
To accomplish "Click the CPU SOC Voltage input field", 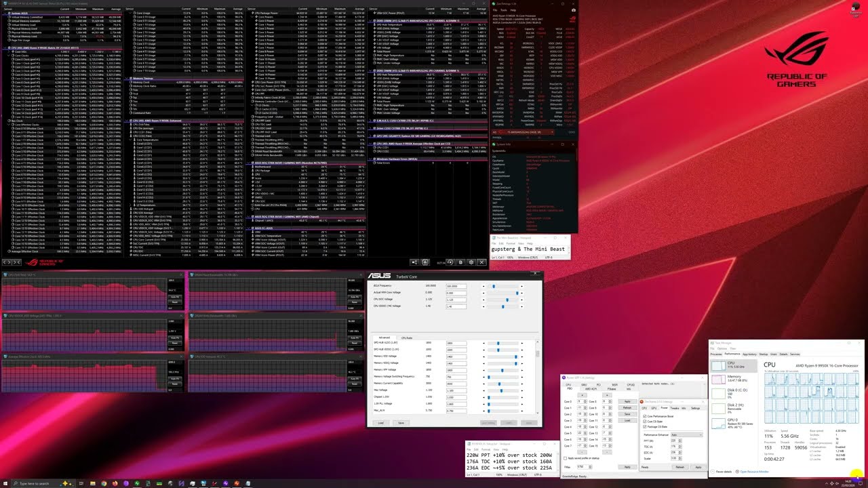I will 456,300.
